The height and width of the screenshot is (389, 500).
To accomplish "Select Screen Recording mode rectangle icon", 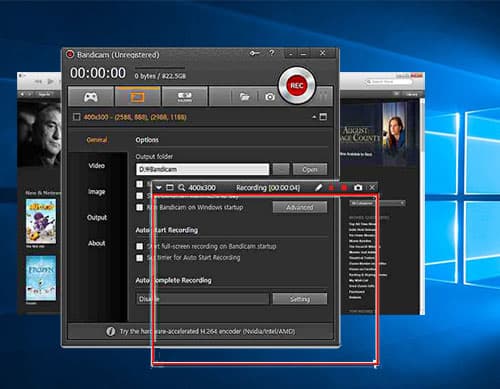I will pyautogui.click(x=137, y=97).
